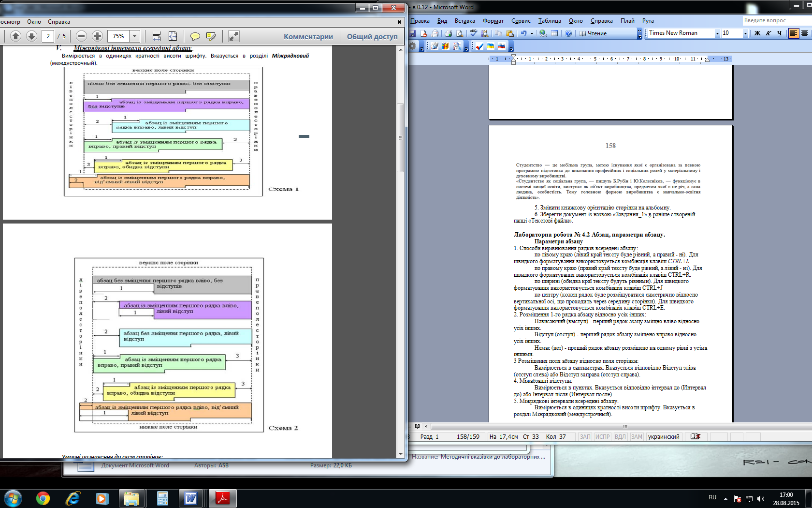The width and height of the screenshot is (812, 508).
Task: Toggle underline formatting in Word
Action: point(780,33)
